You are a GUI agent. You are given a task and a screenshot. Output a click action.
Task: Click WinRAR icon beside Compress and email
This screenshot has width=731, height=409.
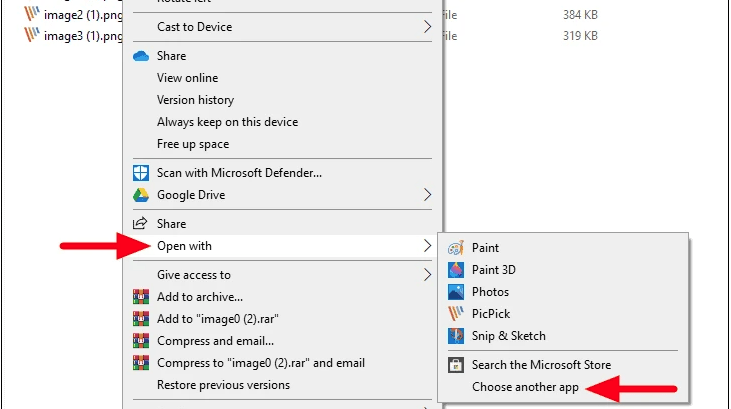point(141,341)
